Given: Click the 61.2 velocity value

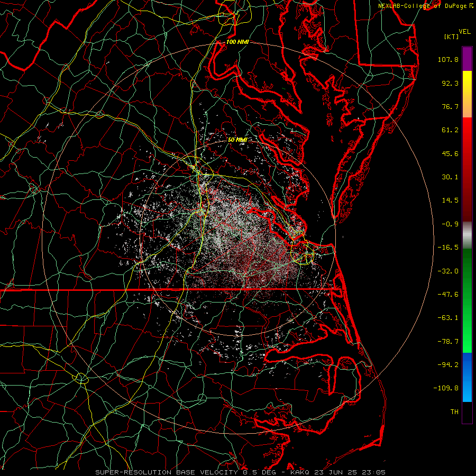Looking at the screenshot, I should [x=450, y=130].
